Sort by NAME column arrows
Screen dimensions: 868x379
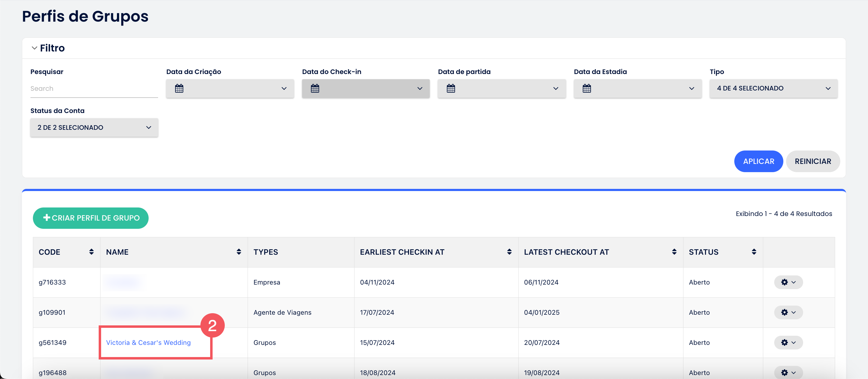(x=238, y=252)
